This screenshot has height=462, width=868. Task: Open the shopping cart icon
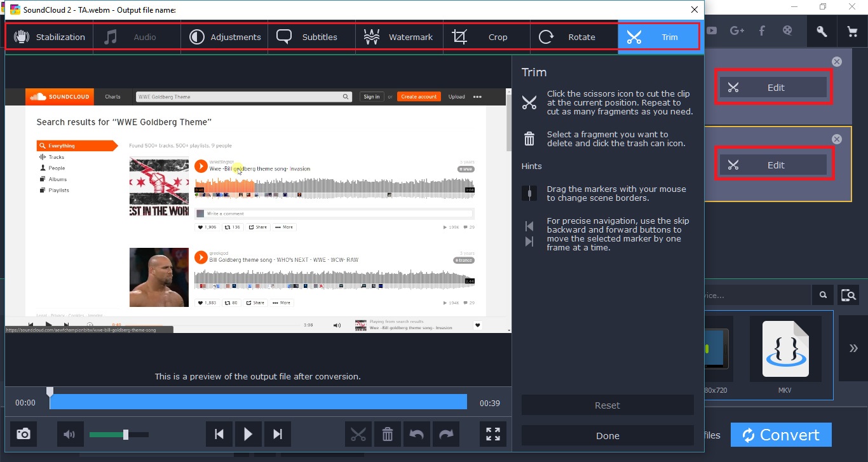click(852, 31)
